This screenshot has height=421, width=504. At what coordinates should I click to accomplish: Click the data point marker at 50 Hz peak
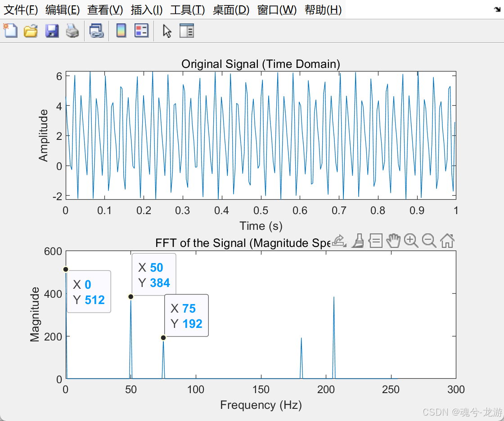tap(131, 296)
